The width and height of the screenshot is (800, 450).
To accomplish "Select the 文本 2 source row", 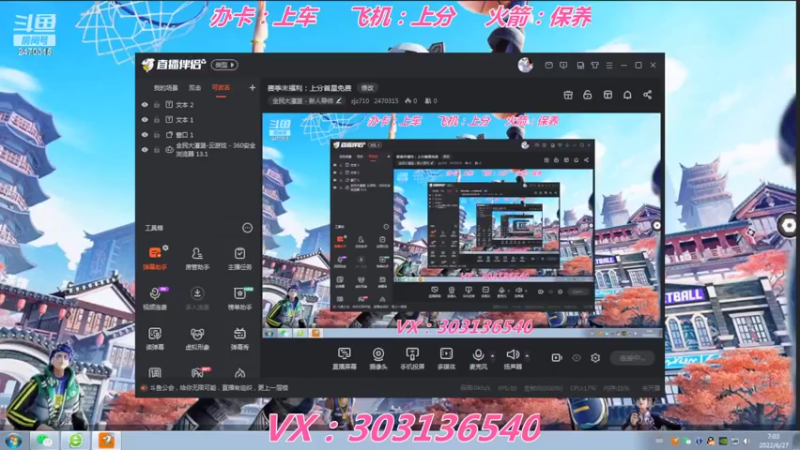I will click(x=199, y=105).
